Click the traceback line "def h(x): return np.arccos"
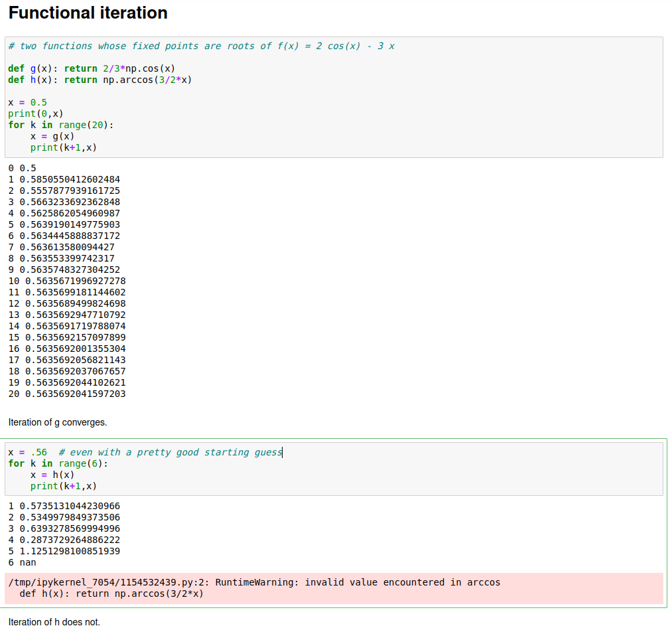Screen dimensions: 672x630 [111, 593]
